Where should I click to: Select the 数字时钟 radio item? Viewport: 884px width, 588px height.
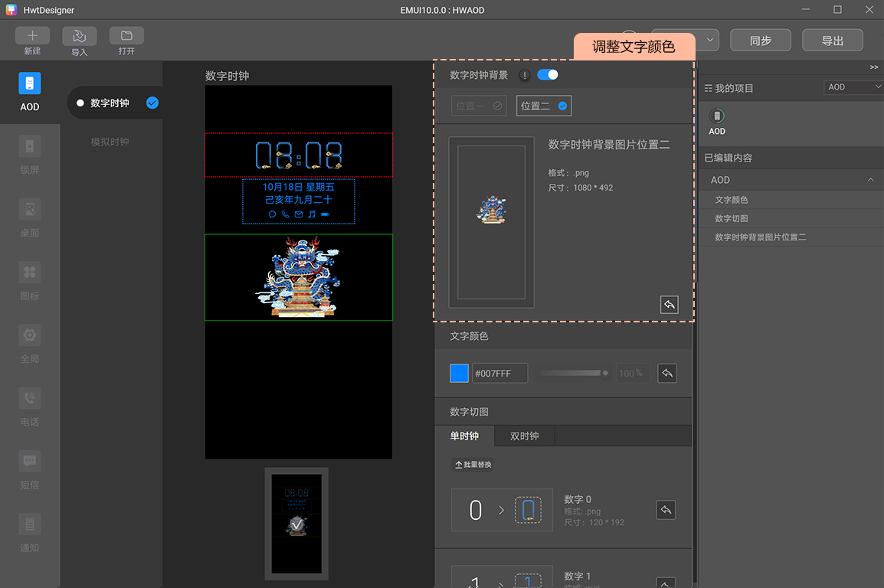coord(80,103)
